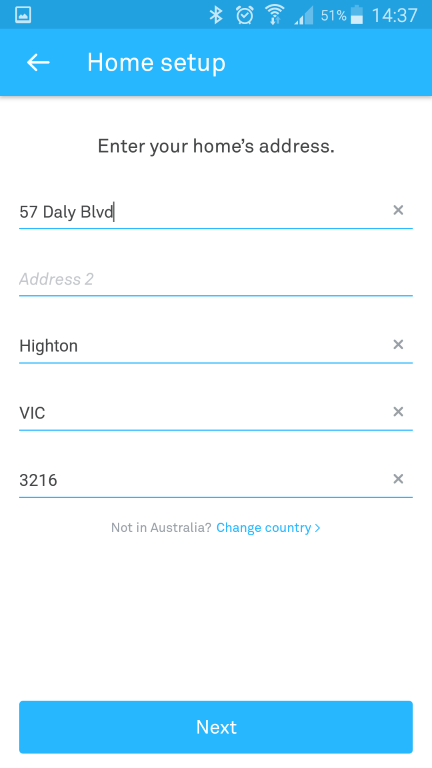Clear the VIC state field
The width and height of the screenshot is (432, 768).
coord(398,412)
